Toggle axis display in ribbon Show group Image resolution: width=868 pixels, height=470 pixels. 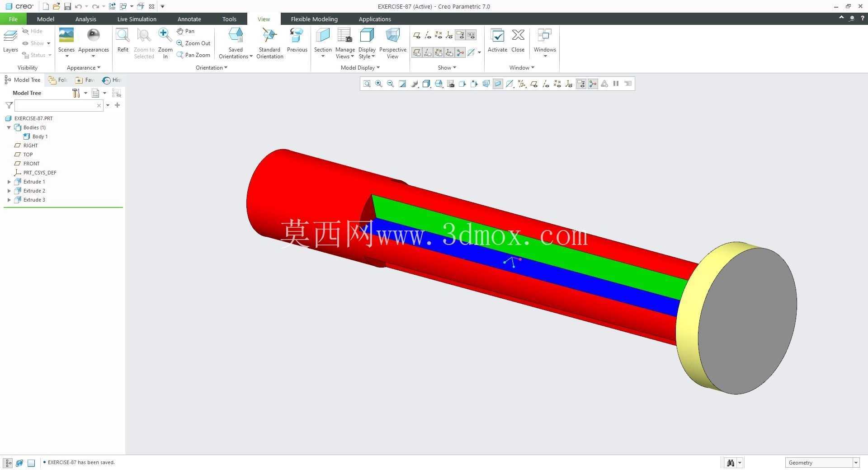pyautogui.click(x=428, y=35)
